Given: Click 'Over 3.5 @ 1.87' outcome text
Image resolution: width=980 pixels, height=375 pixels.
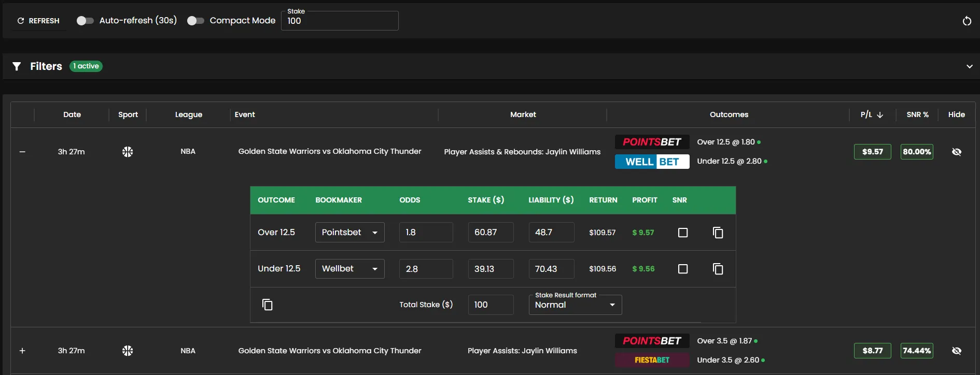Looking at the screenshot, I should point(724,341).
